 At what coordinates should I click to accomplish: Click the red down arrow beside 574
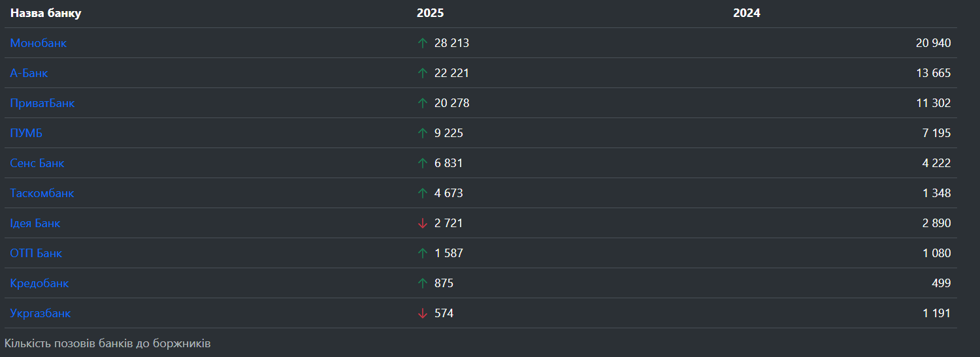pyautogui.click(x=423, y=313)
